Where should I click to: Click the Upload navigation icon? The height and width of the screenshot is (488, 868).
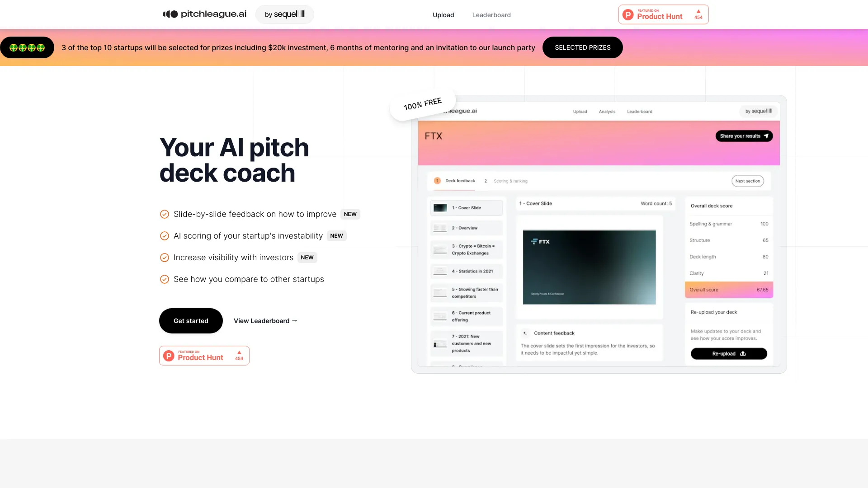point(443,14)
